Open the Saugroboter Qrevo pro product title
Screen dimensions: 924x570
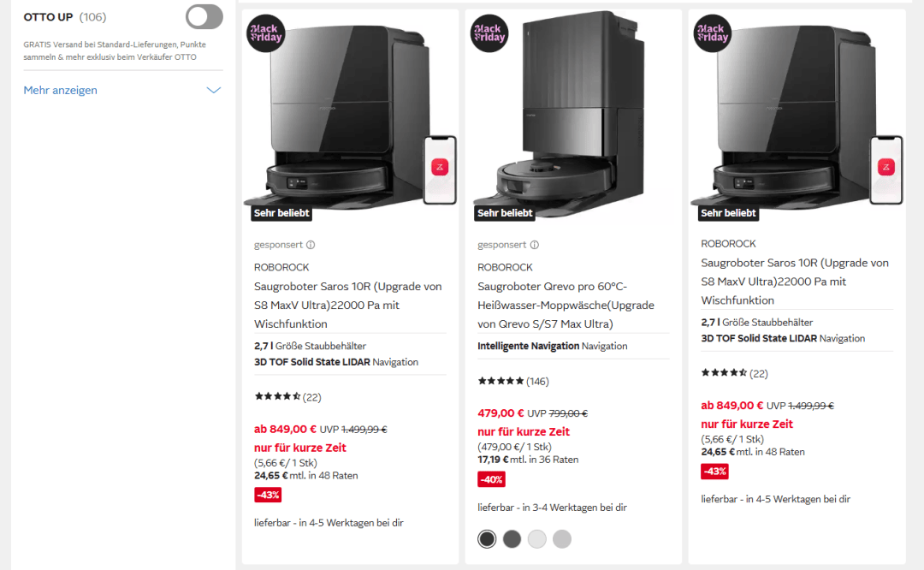[x=566, y=305]
